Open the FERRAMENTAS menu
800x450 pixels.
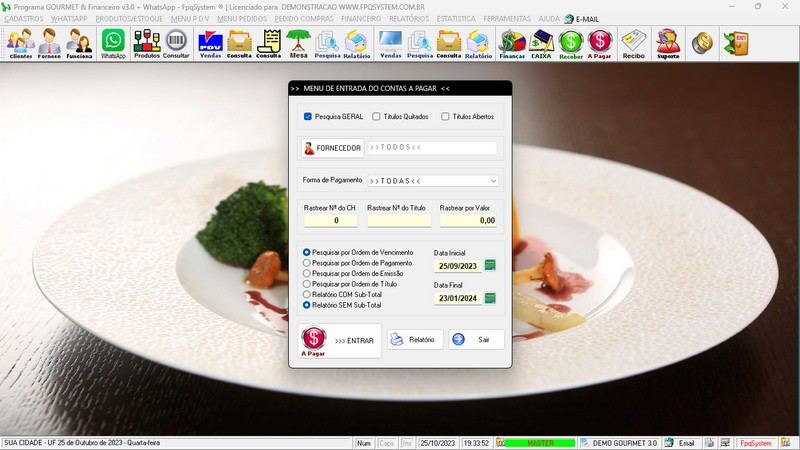[507, 18]
